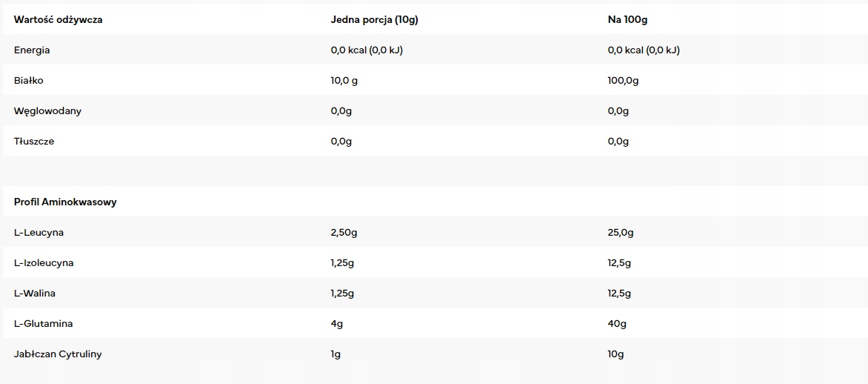868x384 pixels.
Task: Click the "Białko" row label
Action: [x=29, y=81]
